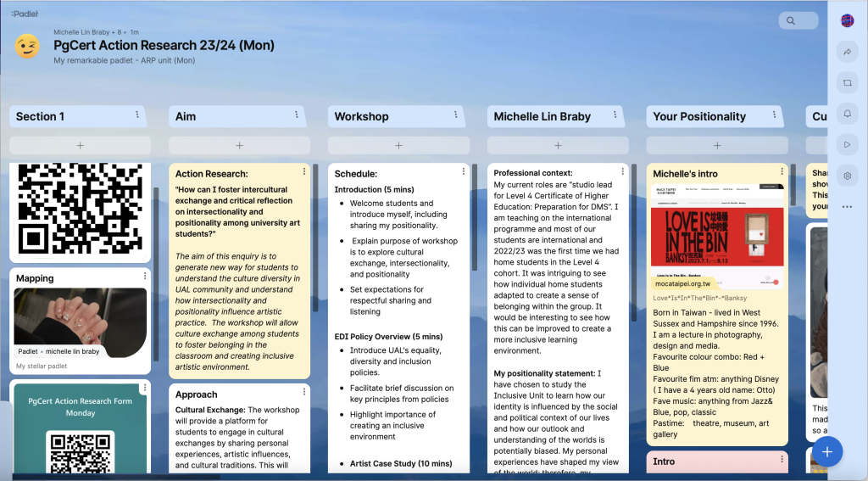Click 'My positionality statement:' text
This screenshot has width=868, height=481.
pyautogui.click(x=544, y=373)
